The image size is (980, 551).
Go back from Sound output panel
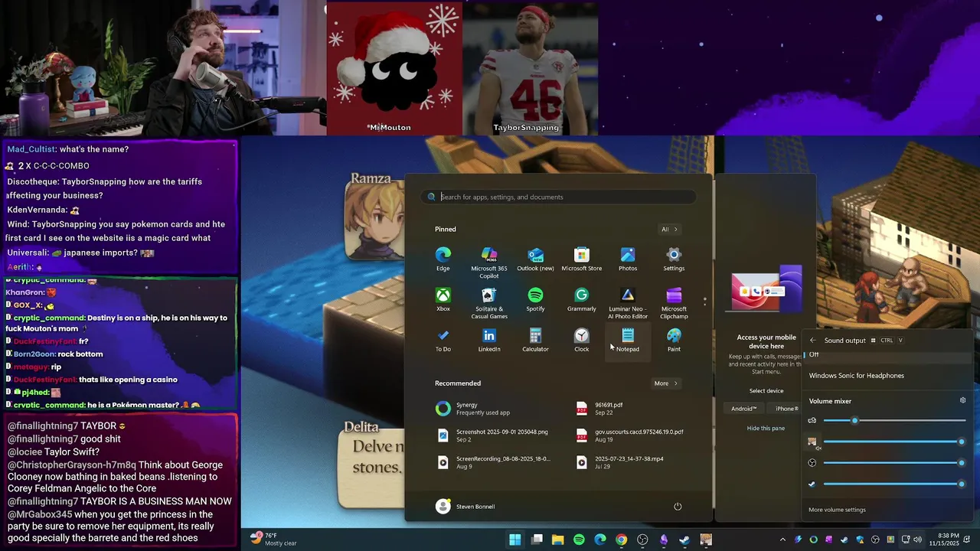click(x=813, y=341)
